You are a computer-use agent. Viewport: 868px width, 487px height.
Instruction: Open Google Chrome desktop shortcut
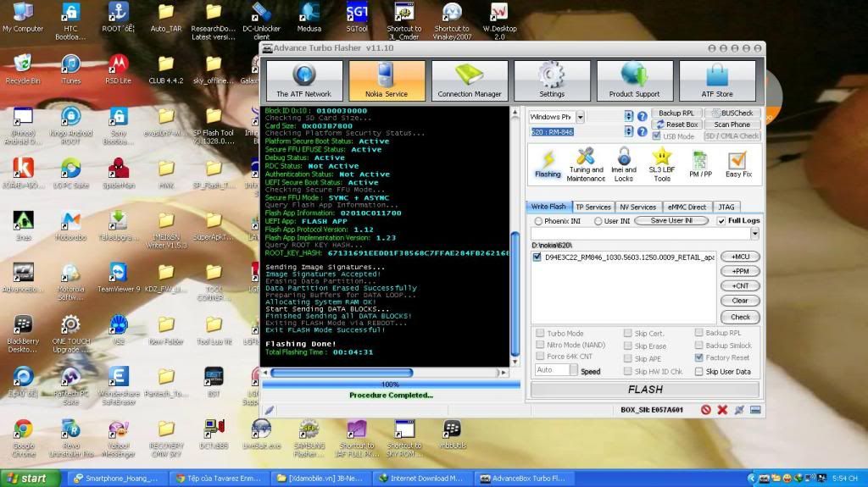23,439
